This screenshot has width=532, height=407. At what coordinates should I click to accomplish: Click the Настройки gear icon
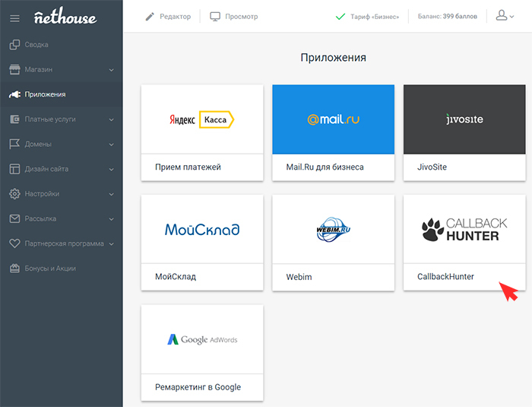[14, 194]
